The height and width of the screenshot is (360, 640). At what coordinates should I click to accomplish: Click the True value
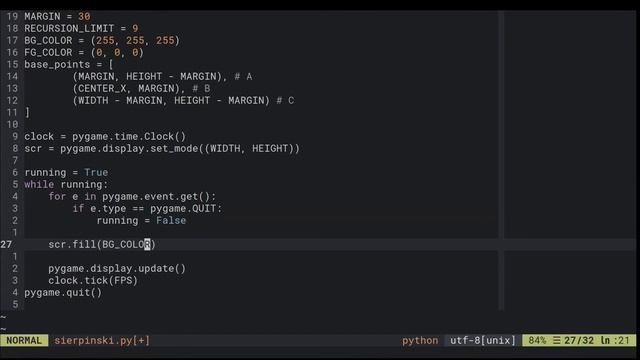pos(96,172)
